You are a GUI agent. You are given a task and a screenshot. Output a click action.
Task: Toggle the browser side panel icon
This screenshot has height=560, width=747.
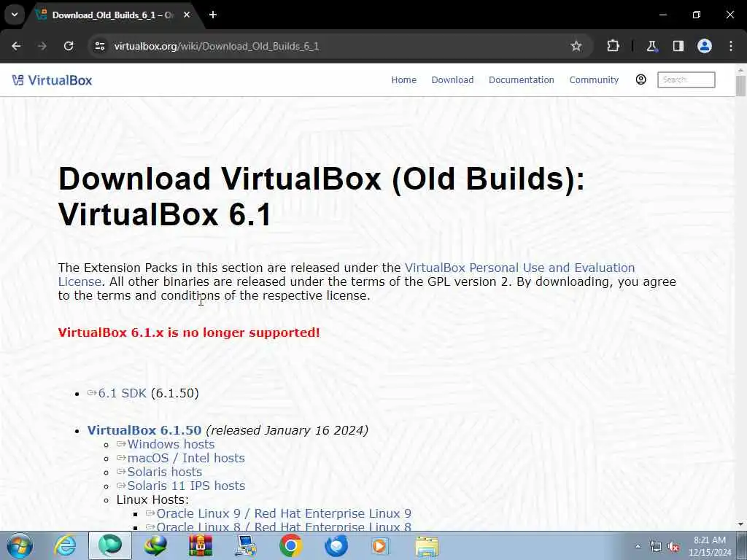[x=678, y=46]
